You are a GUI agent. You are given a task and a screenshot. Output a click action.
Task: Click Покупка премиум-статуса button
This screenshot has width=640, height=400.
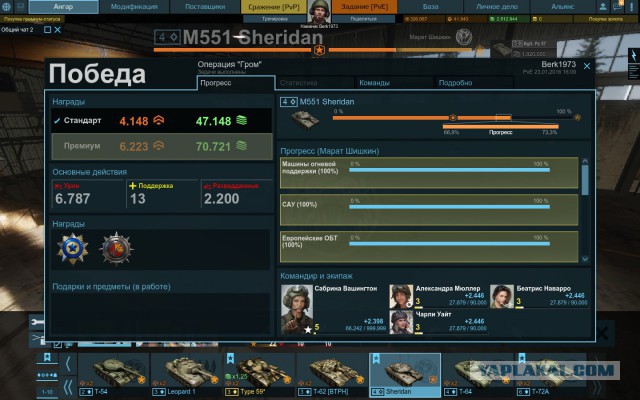click(32, 19)
